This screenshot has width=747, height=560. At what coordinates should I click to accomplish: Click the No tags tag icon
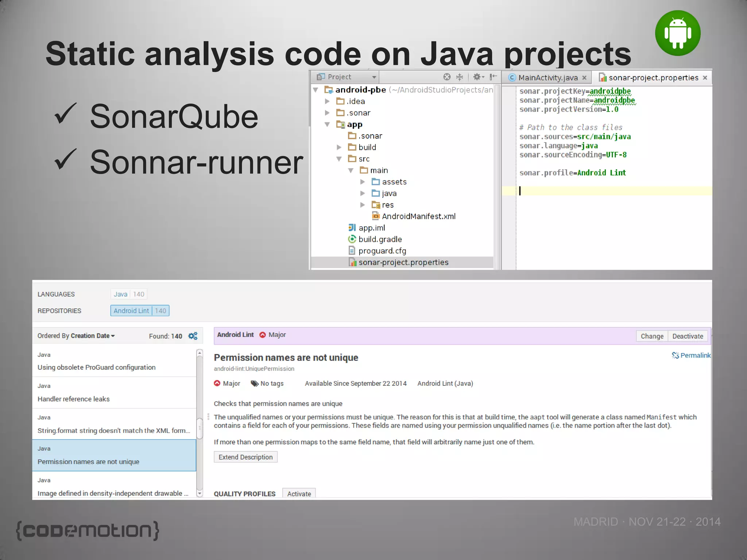(x=255, y=384)
